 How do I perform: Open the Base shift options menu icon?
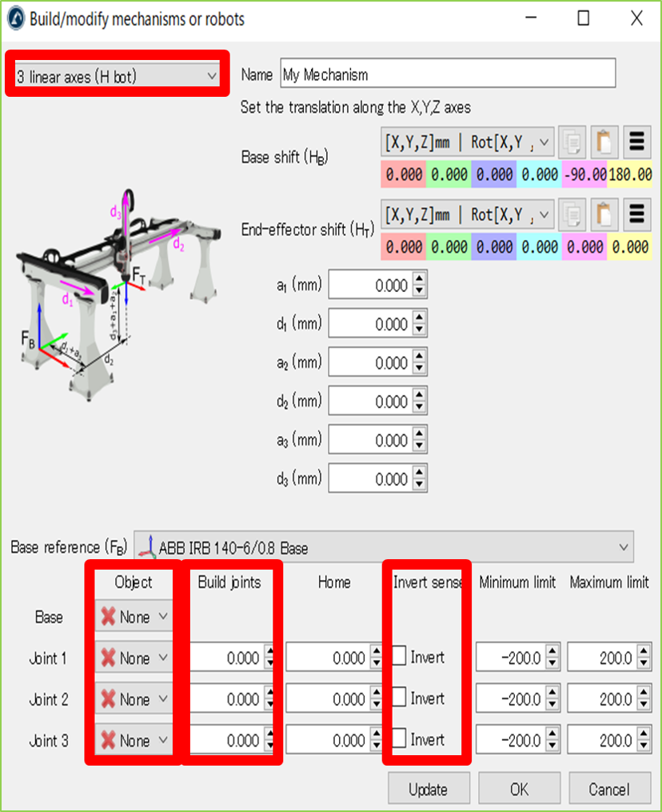[636, 143]
